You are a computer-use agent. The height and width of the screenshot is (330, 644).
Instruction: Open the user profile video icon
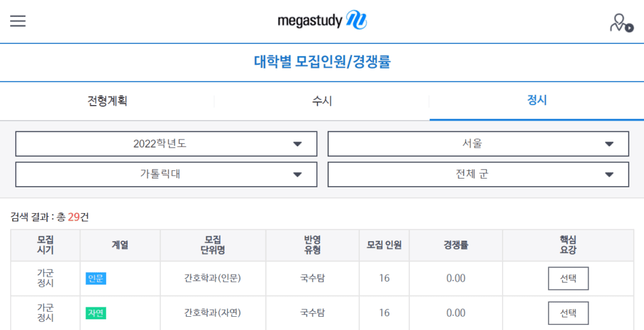621,23
